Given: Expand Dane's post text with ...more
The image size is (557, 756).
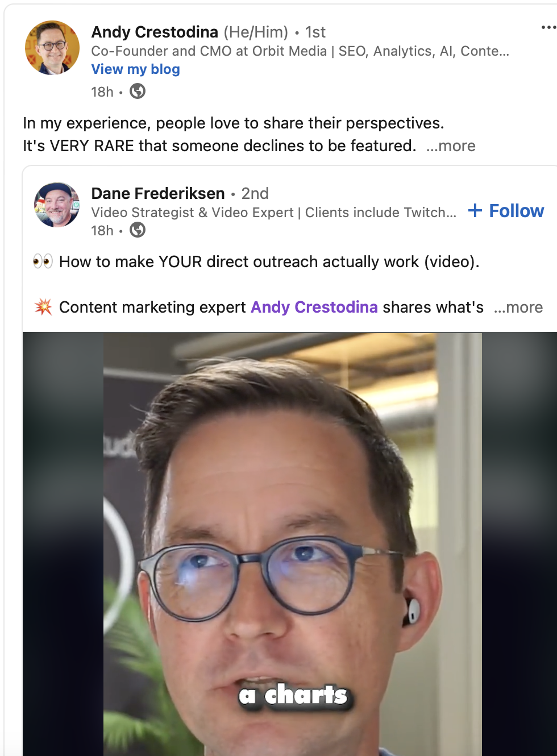Looking at the screenshot, I should coord(518,308).
